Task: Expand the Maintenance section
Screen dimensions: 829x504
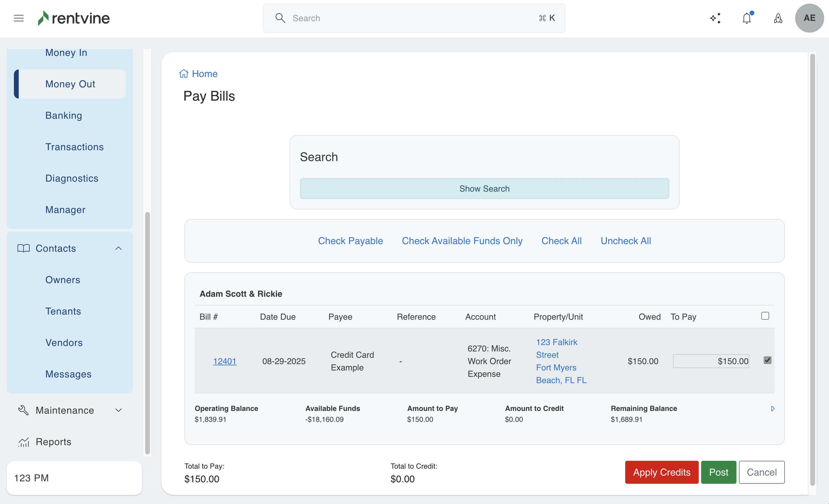Action: [x=119, y=410]
